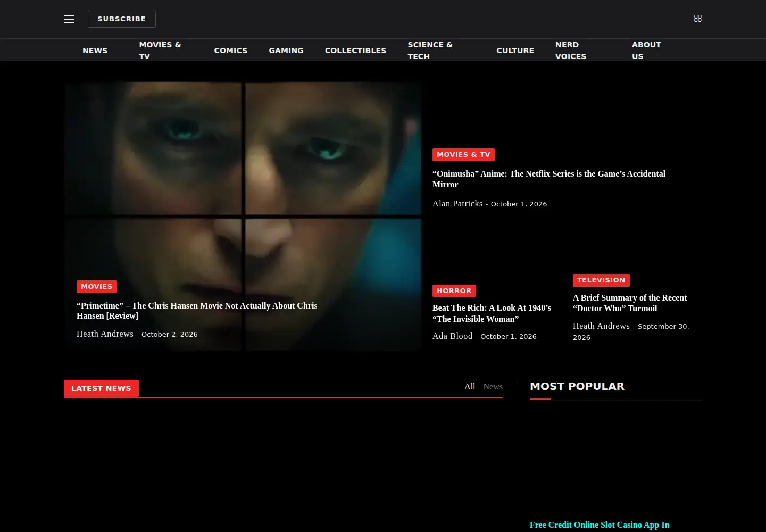Click author Alan Patricks
Screen dimensions: 766x532
pos(457,204)
